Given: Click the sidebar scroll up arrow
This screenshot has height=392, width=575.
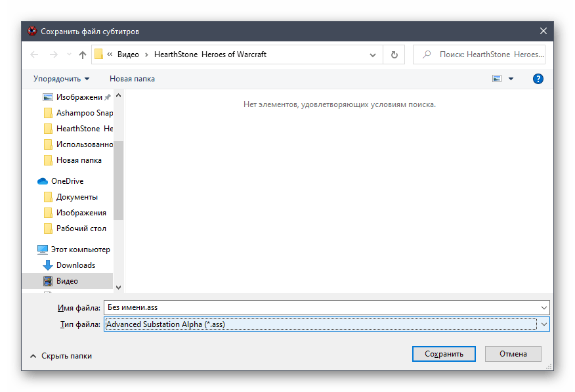Looking at the screenshot, I should [118, 96].
